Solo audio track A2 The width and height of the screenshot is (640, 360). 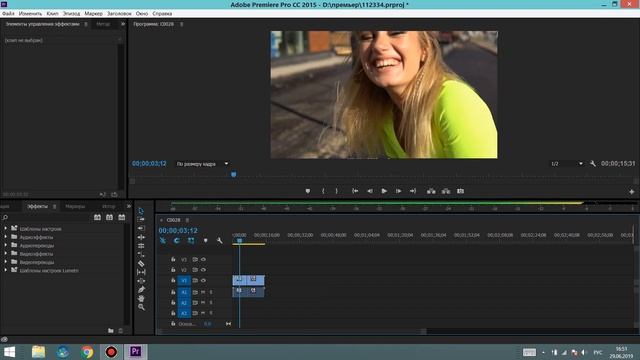211,303
